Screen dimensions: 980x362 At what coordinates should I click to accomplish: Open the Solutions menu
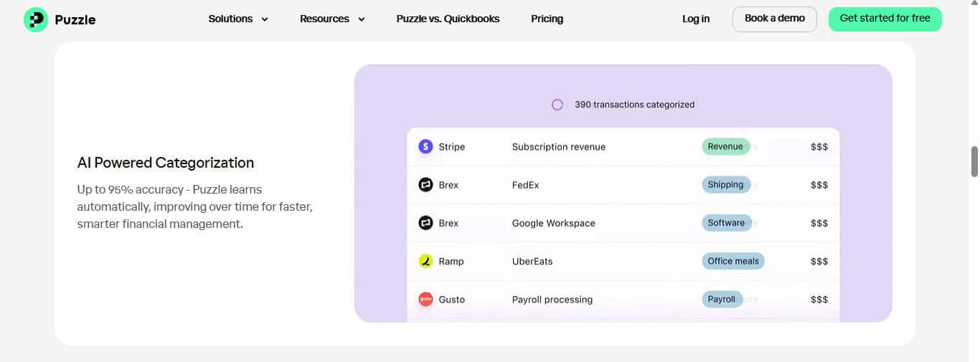238,19
